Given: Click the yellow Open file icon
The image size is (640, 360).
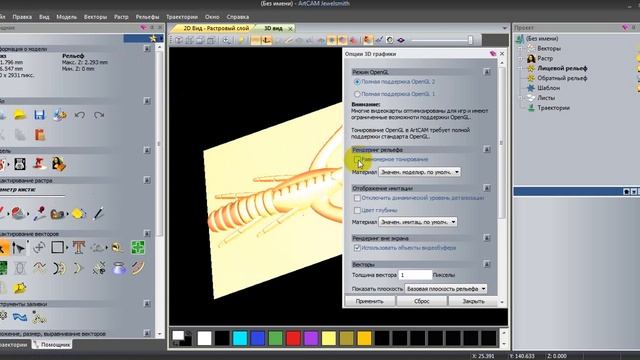Looking at the screenshot, I should click(20, 115).
